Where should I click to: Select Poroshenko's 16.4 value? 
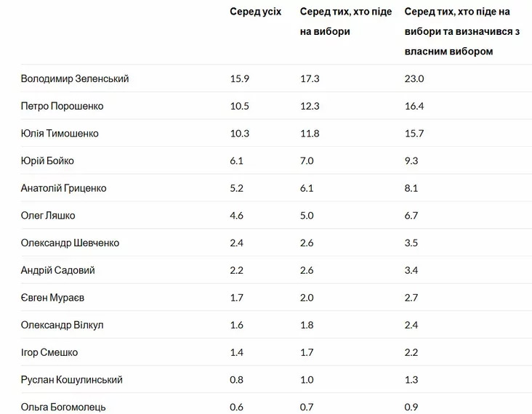click(414, 106)
